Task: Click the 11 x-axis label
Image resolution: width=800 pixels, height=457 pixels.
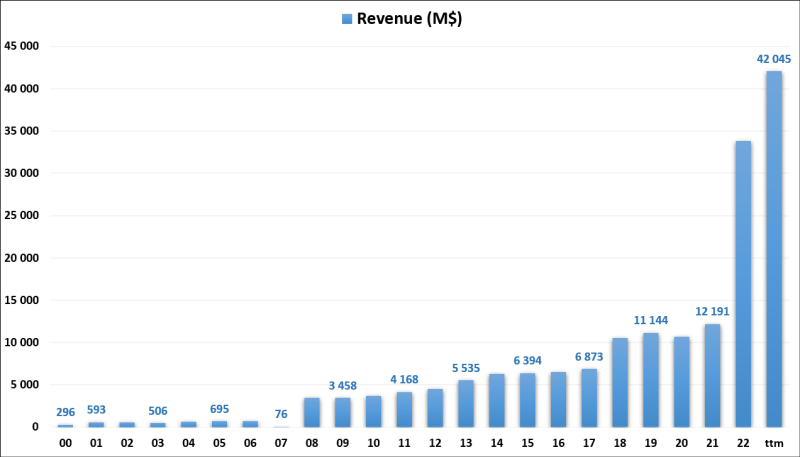Action: pos(404,444)
